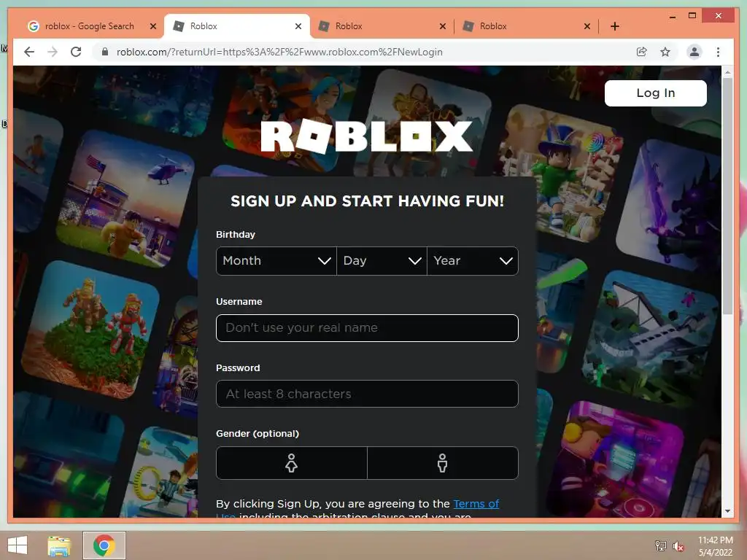Select the female gender icon
This screenshot has width=747, height=560.
[x=291, y=463]
